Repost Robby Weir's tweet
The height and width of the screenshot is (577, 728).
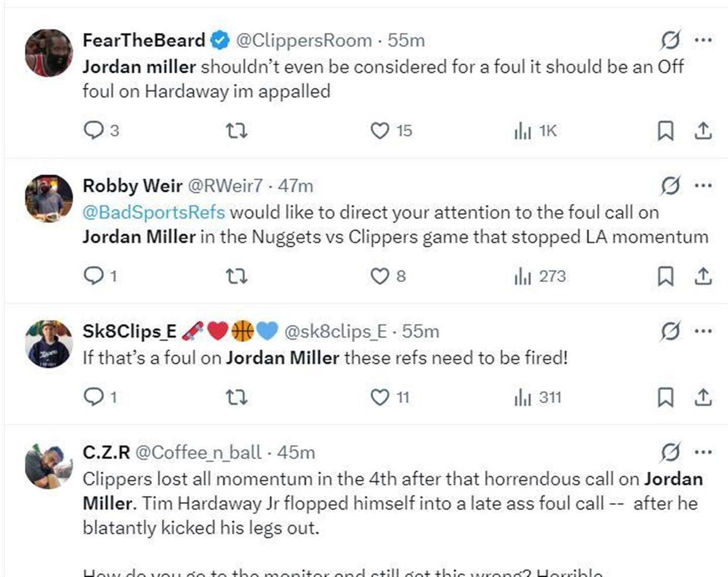point(237,276)
